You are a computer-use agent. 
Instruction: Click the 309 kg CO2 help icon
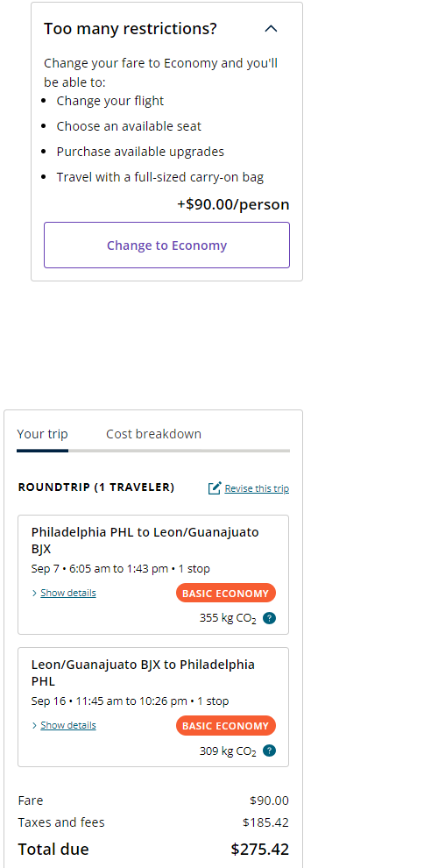[x=269, y=751]
